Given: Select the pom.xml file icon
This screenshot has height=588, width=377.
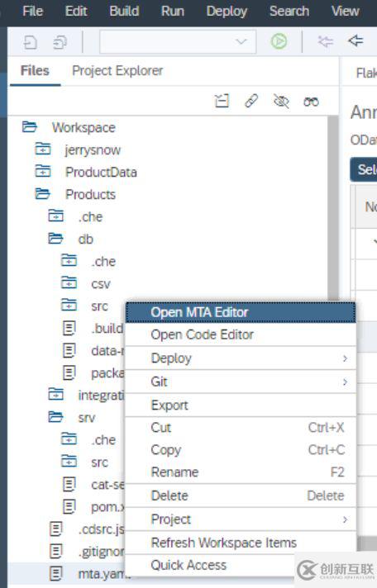Looking at the screenshot, I should point(69,507).
